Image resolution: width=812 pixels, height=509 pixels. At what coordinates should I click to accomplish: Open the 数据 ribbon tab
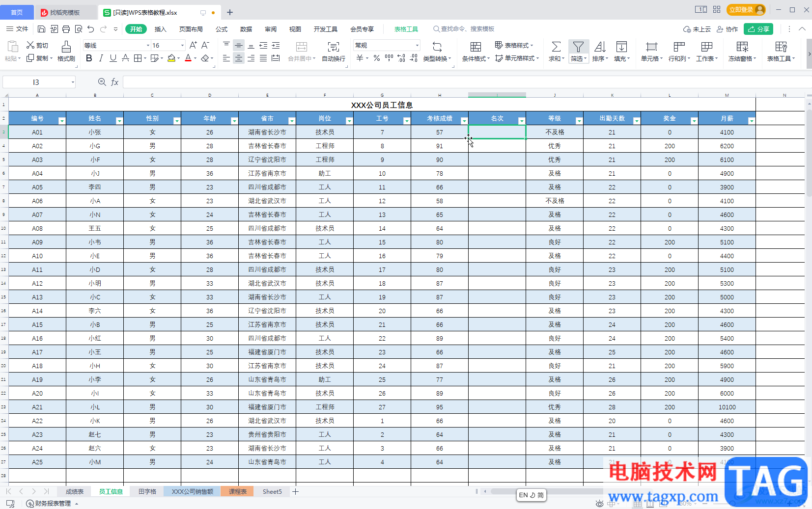(x=246, y=29)
